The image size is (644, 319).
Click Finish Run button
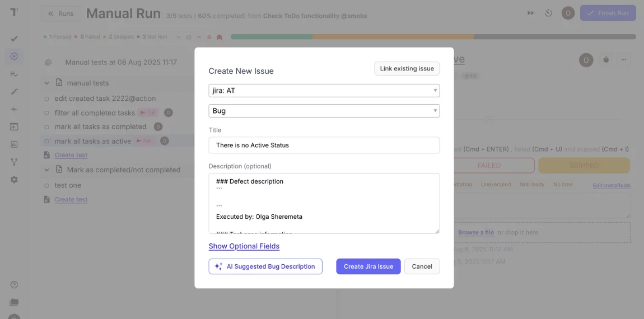pyautogui.click(x=608, y=13)
